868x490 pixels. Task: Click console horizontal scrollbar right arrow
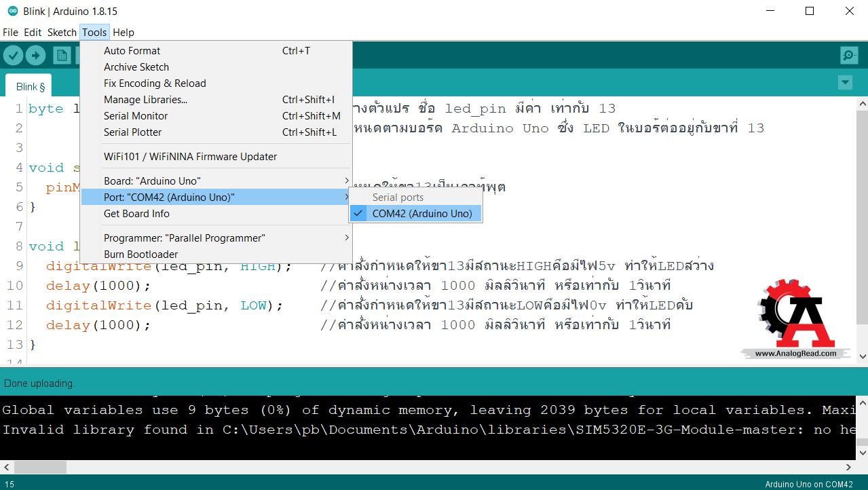click(848, 467)
